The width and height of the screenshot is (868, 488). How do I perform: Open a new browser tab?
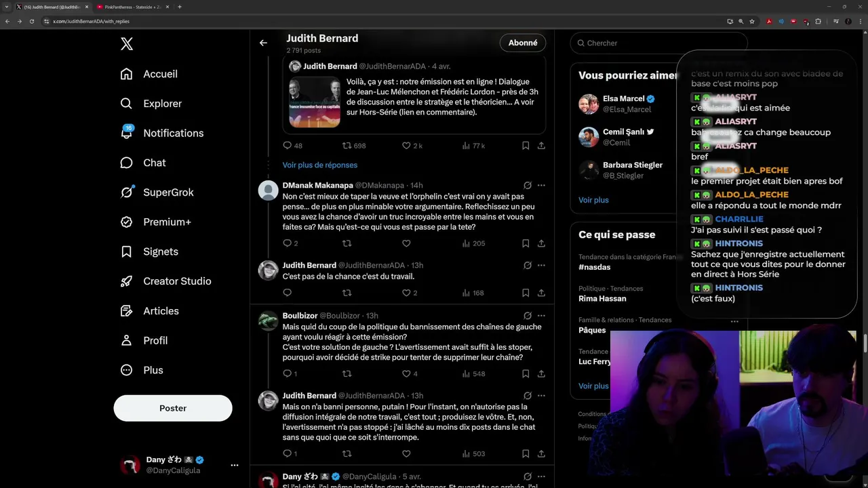point(179,7)
